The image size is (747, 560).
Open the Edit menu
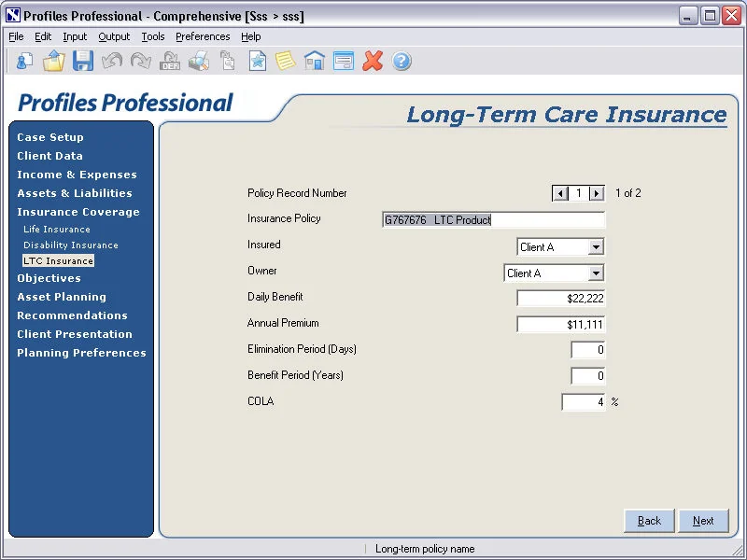(43, 36)
